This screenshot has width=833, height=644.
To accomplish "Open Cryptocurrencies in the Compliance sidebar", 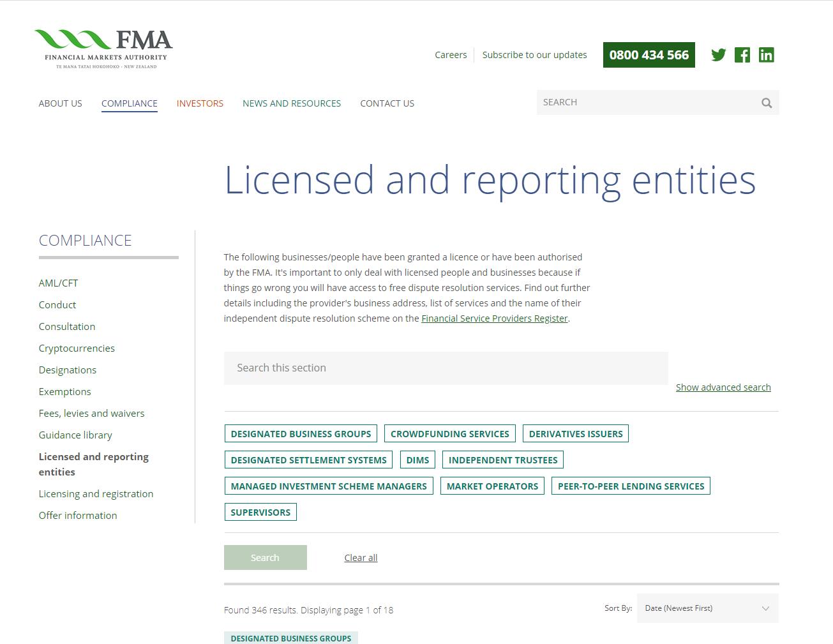I will [77, 348].
